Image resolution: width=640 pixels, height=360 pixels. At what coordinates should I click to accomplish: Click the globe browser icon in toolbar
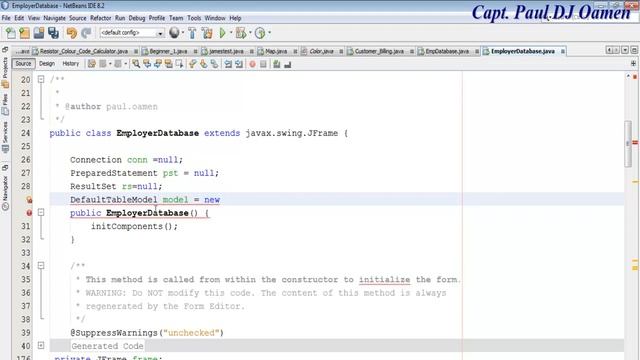tap(174, 33)
